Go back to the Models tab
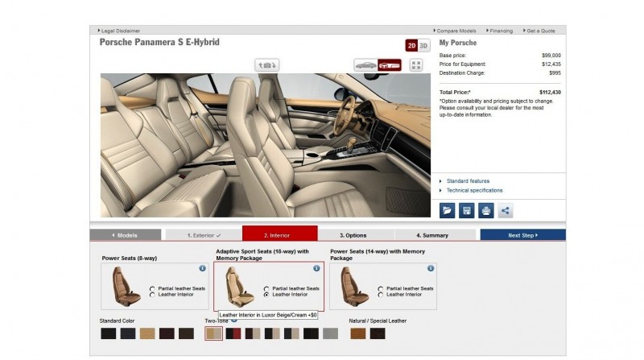The image size is (644, 360). point(126,235)
